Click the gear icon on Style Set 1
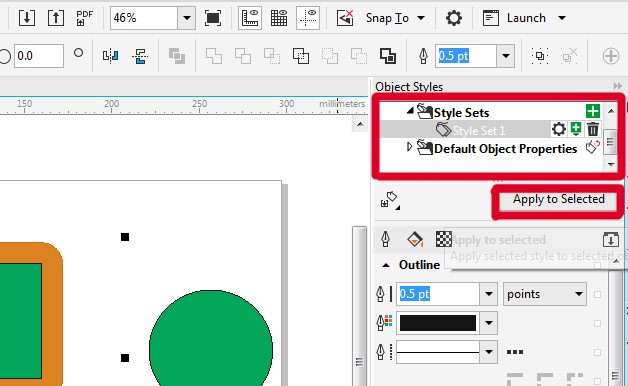This screenshot has height=386, width=628. pos(559,129)
